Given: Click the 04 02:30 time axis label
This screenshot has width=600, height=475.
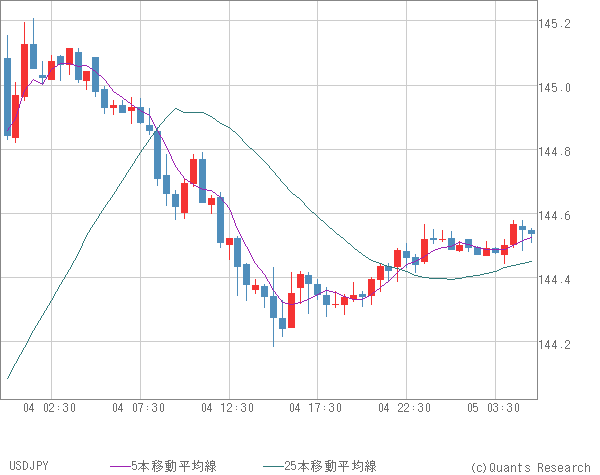Looking at the screenshot, I should click(49, 408).
